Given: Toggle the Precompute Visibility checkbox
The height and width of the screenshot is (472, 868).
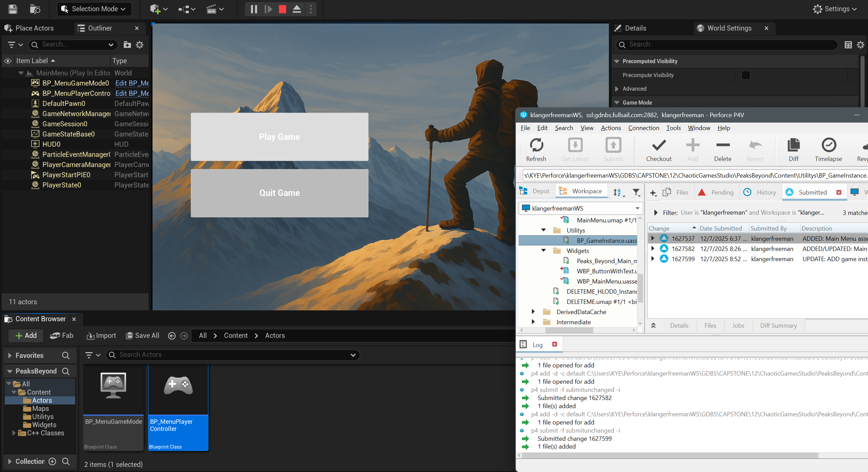Looking at the screenshot, I should click(x=745, y=75).
